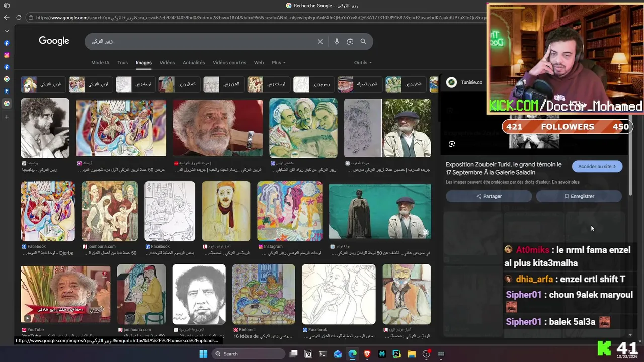Click the Enregistrer button
This screenshot has width=644, height=362.
579,196
